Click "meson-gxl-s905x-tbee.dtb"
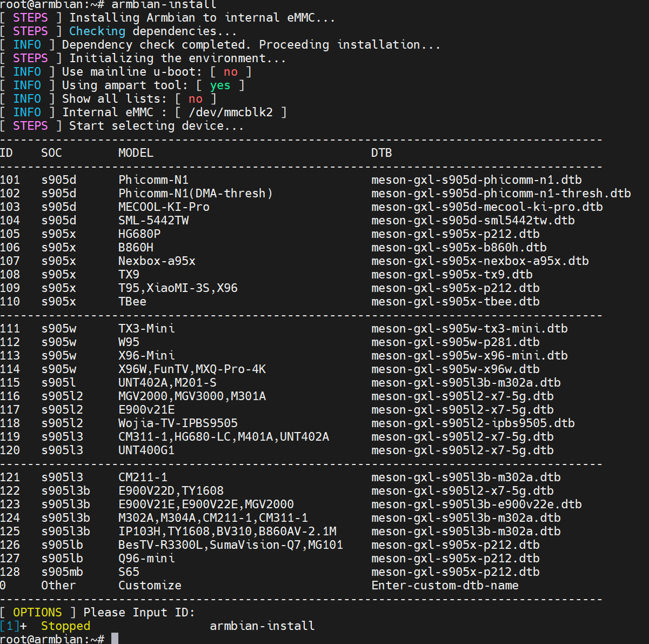The image size is (649, 644). click(x=456, y=302)
